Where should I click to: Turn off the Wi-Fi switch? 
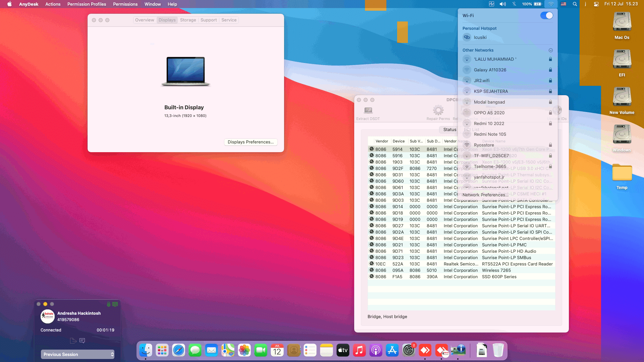[x=546, y=15]
